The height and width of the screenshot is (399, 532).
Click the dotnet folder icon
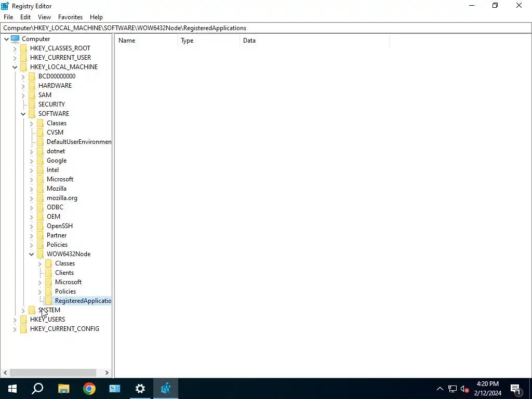41,151
